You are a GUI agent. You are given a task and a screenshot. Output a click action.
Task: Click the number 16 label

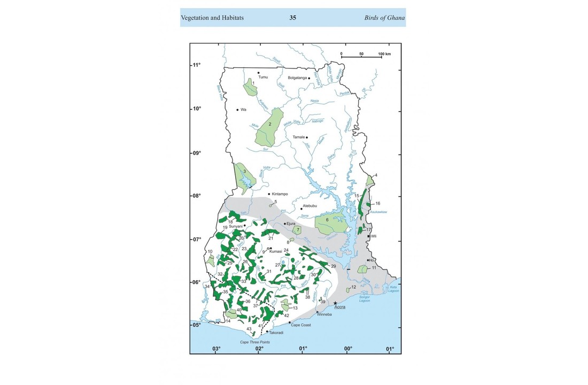(x=377, y=203)
